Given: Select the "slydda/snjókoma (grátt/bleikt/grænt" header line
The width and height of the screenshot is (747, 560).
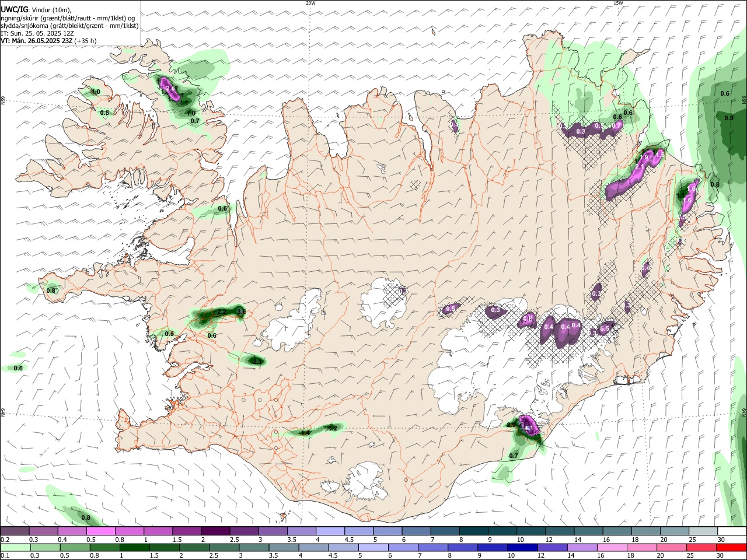Looking at the screenshot, I should click(69, 26).
